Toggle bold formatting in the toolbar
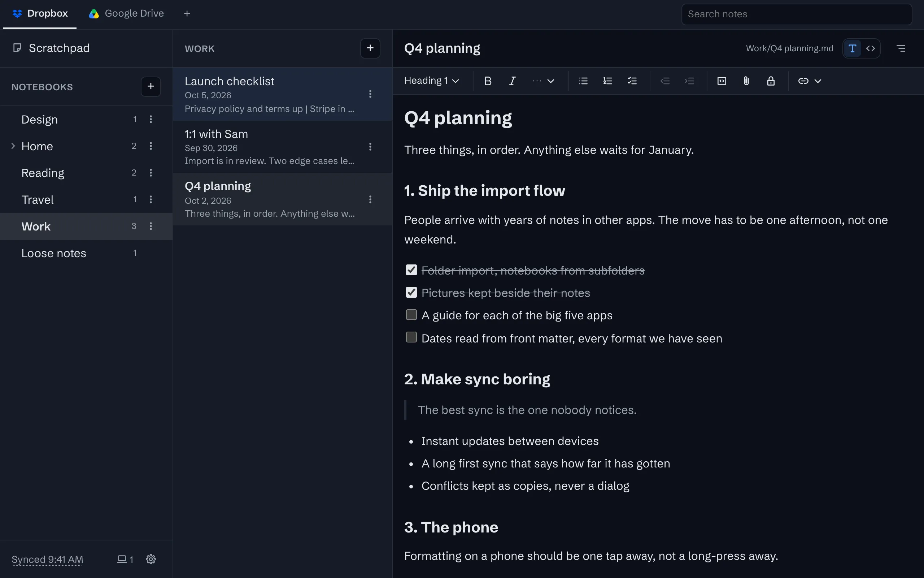The height and width of the screenshot is (578, 924). (488, 81)
